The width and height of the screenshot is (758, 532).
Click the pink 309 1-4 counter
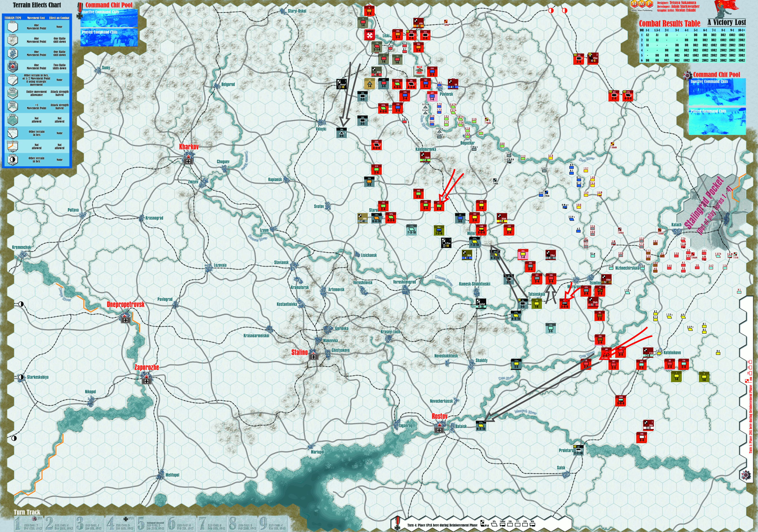point(432,96)
